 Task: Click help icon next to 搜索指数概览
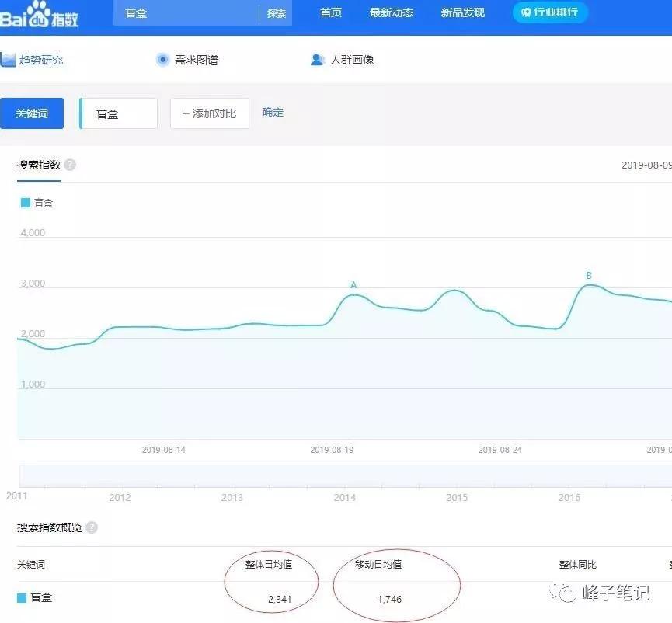pyautogui.click(x=92, y=527)
